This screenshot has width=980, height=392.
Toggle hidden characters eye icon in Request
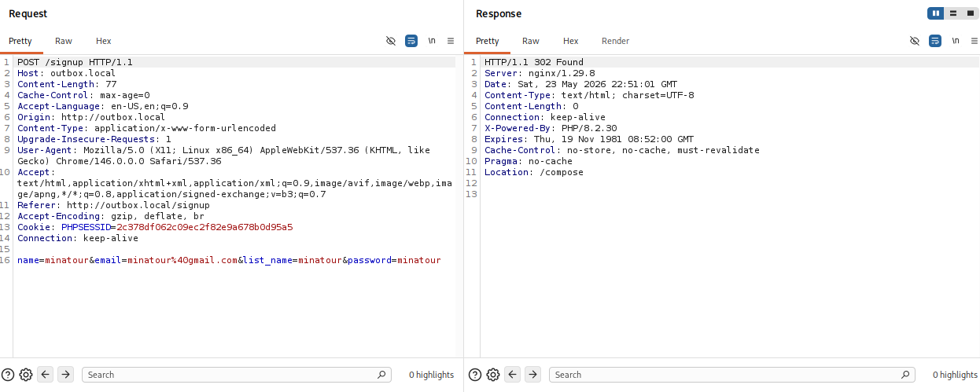(x=391, y=41)
